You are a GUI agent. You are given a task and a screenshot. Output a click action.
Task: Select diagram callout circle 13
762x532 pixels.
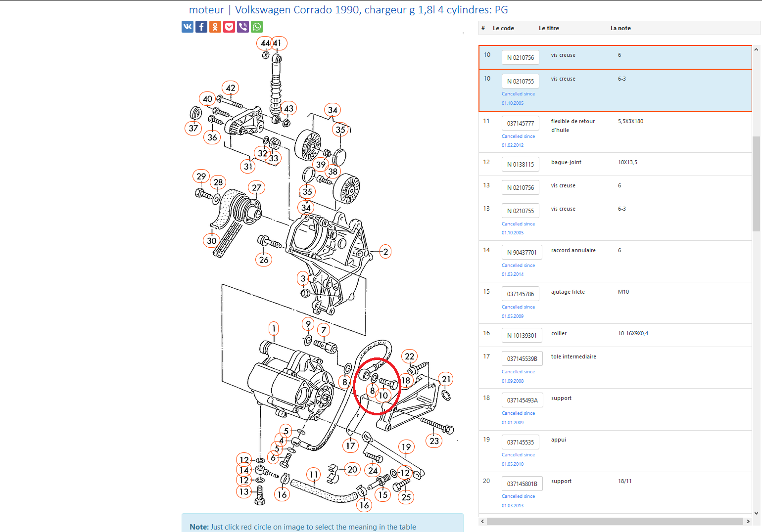(244, 492)
